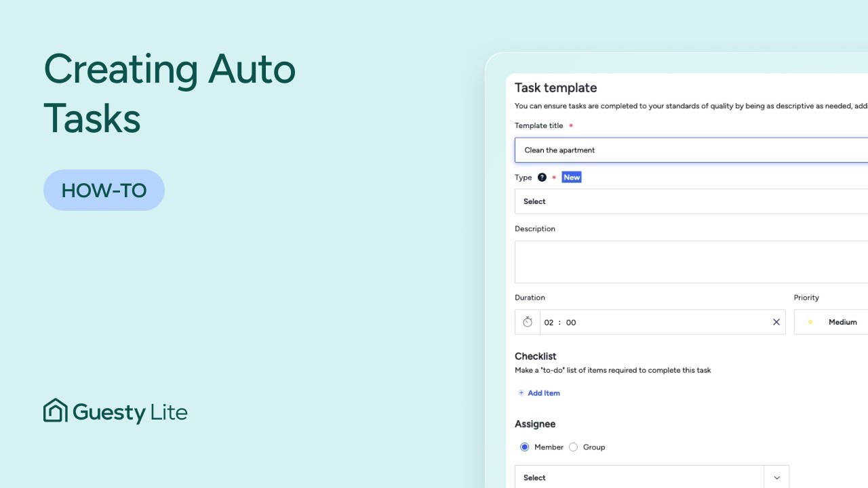Click the Type help question mark icon
Screen dimensions: 868x488
(542, 178)
